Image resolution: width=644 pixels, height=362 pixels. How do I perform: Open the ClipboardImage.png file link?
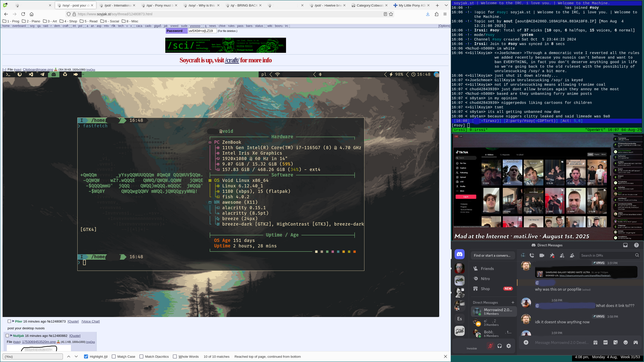pos(38,70)
